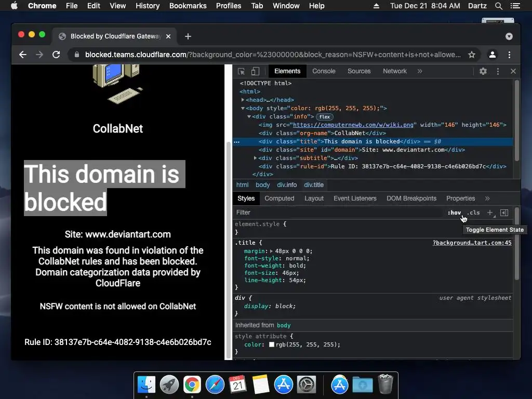532x399 pixels.
Task: Open the Computed styles tab
Action: (x=279, y=198)
